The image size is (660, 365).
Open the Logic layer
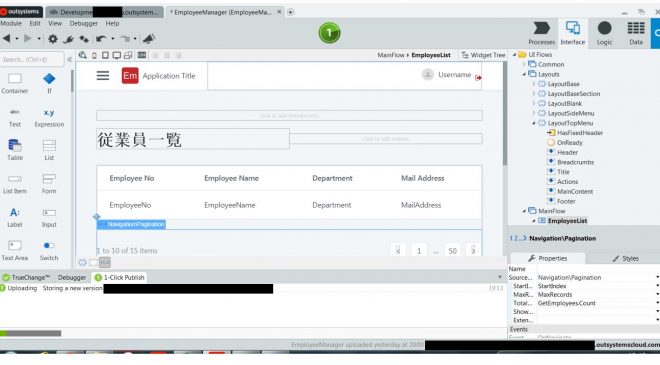604,33
